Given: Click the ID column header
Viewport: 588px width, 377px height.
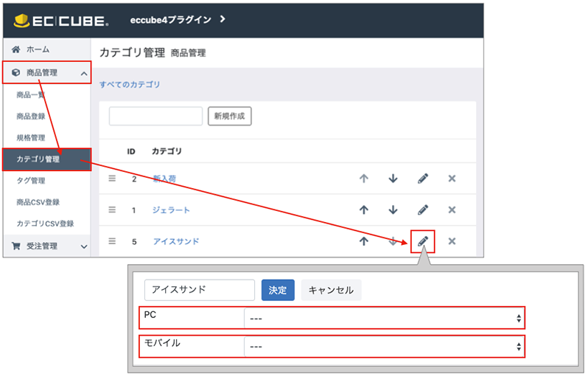Looking at the screenshot, I should [131, 151].
